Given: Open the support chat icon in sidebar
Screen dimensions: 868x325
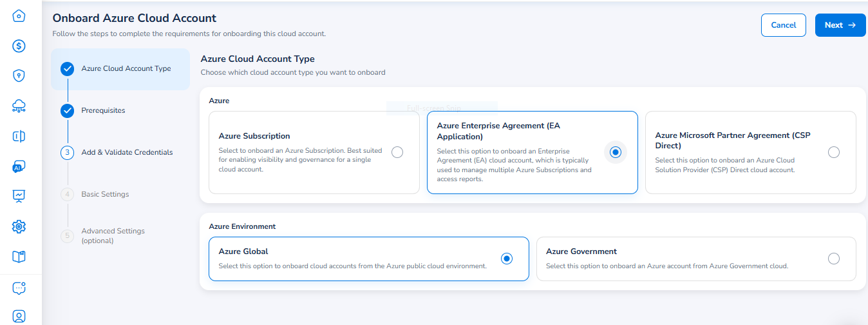Looking at the screenshot, I should point(19,288).
